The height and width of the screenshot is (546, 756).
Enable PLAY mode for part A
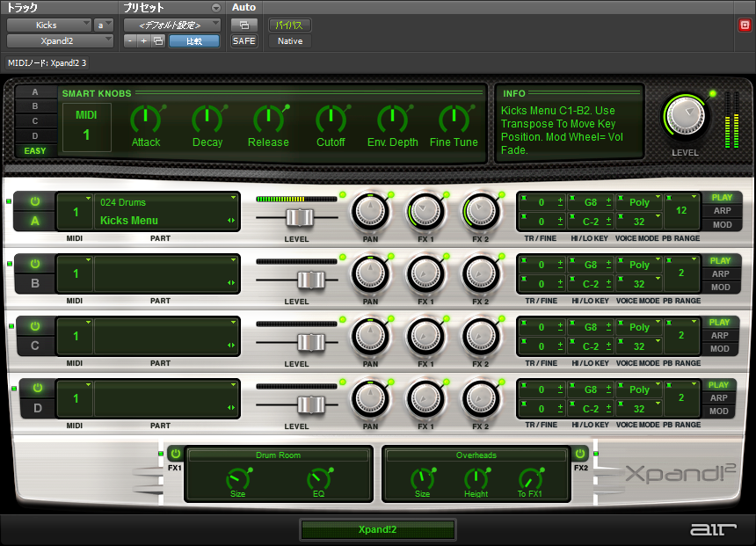(722, 197)
